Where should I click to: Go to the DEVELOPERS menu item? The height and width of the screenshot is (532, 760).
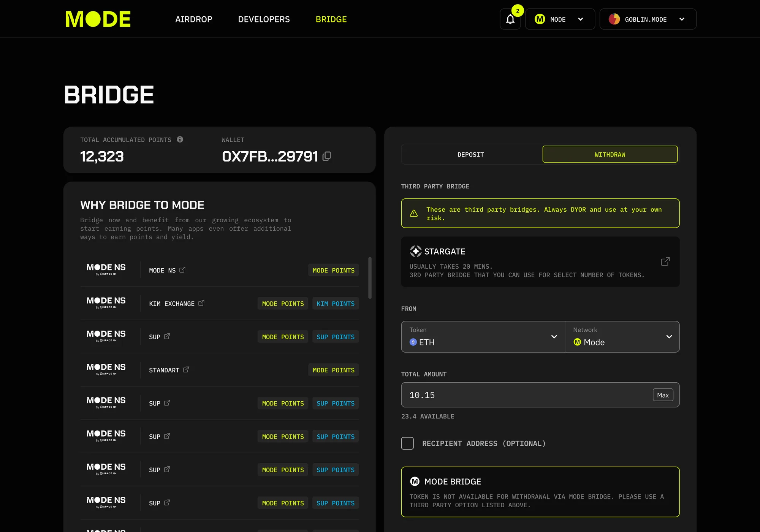[x=264, y=19]
